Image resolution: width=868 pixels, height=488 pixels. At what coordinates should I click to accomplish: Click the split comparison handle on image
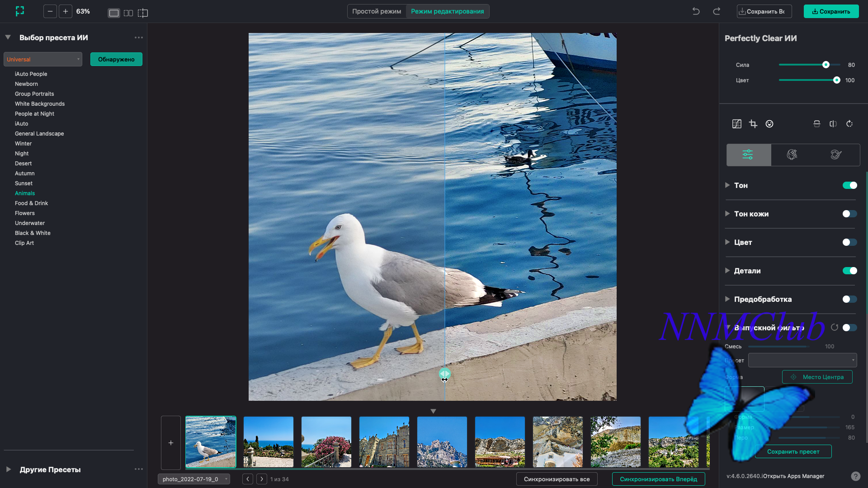click(x=445, y=374)
